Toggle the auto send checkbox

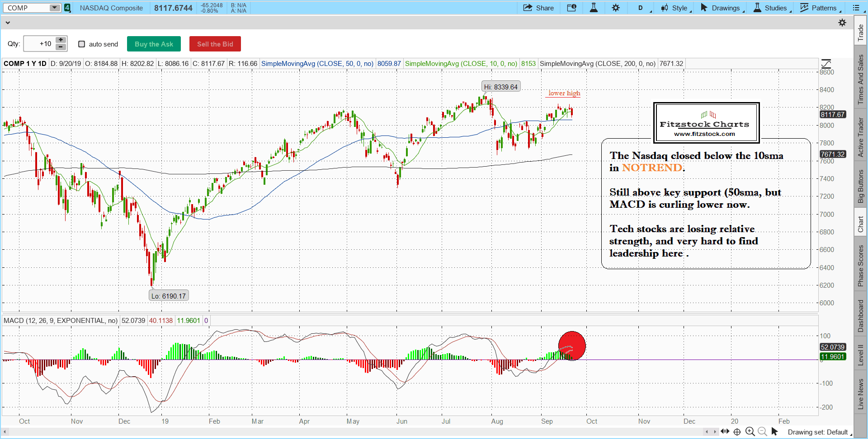point(82,44)
